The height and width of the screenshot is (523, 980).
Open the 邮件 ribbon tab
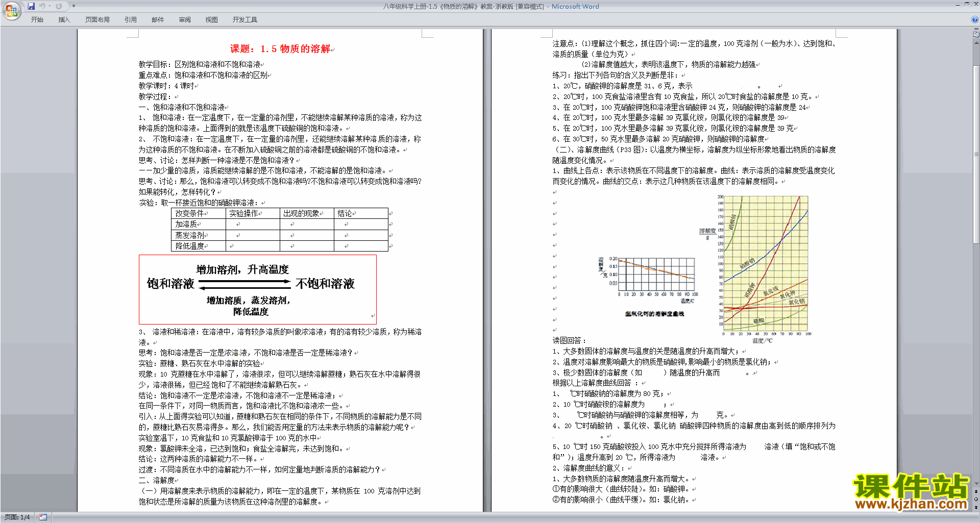point(158,20)
